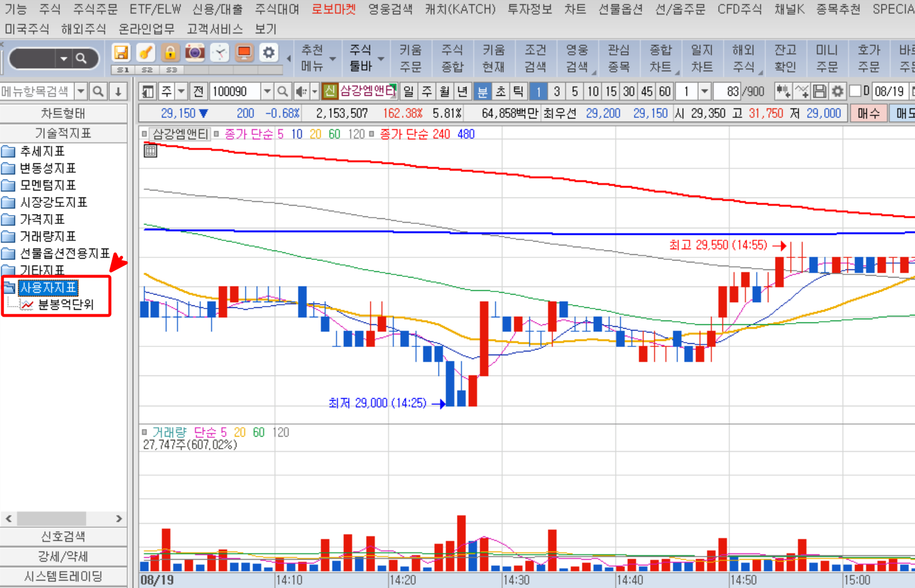Click the add line indicator icon
The height and width of the screenshot is (588, 915).
pos(801,91)
